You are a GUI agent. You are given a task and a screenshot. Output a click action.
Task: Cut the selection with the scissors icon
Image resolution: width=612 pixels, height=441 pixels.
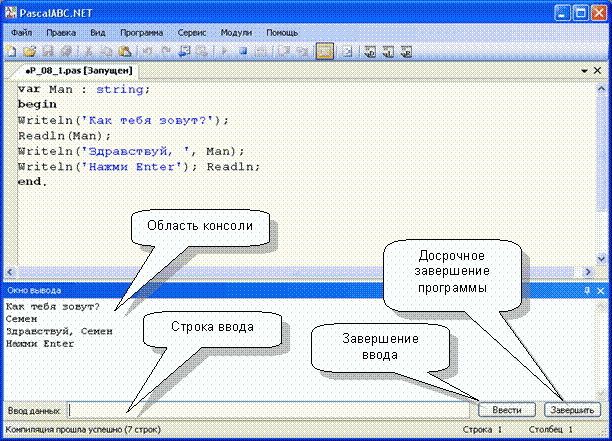click(x=89, y=51)
